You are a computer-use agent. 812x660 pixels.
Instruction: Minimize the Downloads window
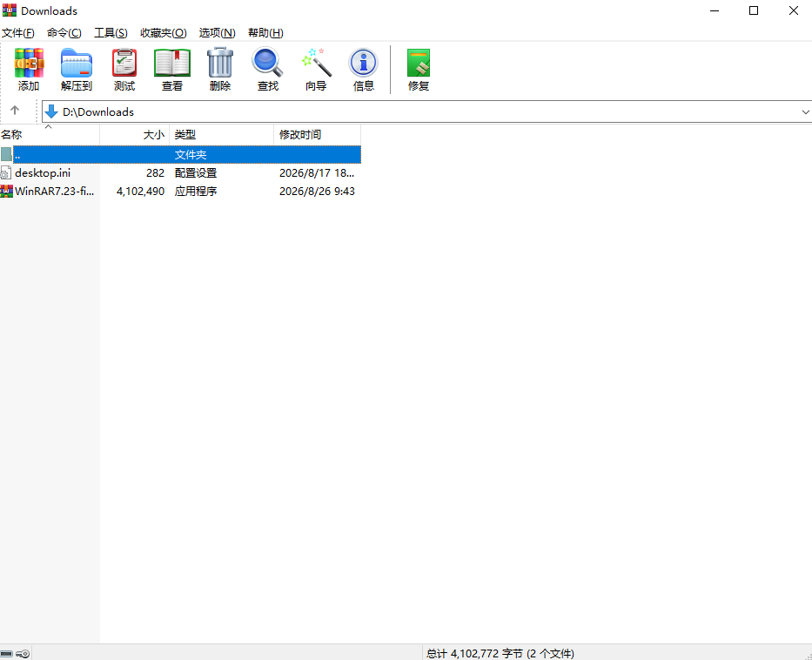[x=715, y=10]
